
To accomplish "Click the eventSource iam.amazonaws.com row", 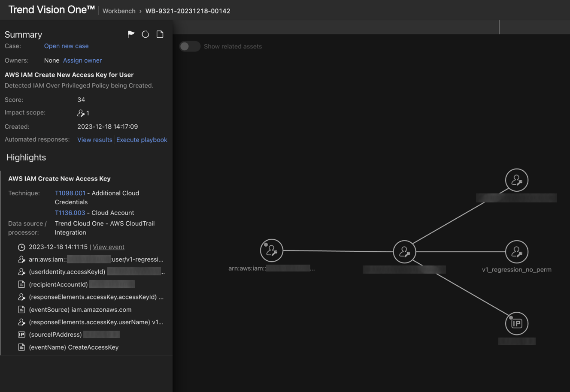I will click(80, 310).
